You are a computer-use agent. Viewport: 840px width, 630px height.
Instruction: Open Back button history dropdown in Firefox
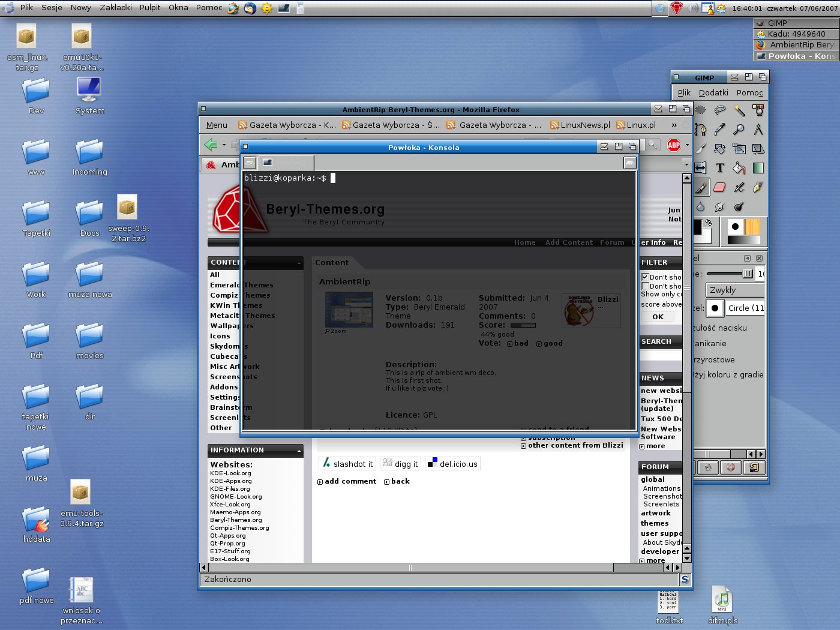[224, 145]
